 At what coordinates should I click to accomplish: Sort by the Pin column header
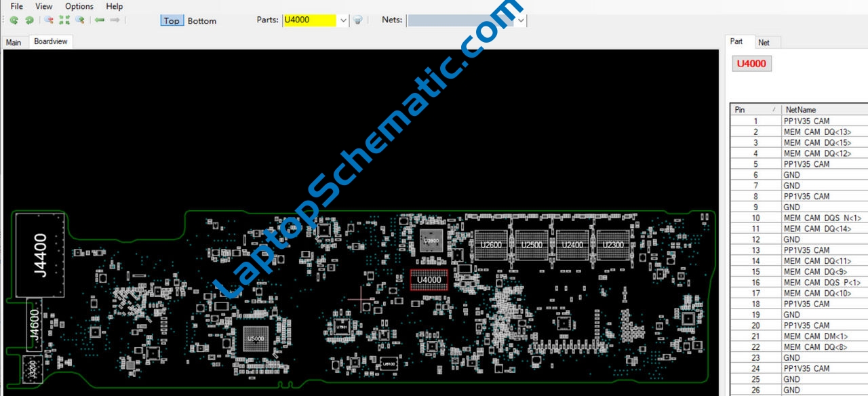755,109
